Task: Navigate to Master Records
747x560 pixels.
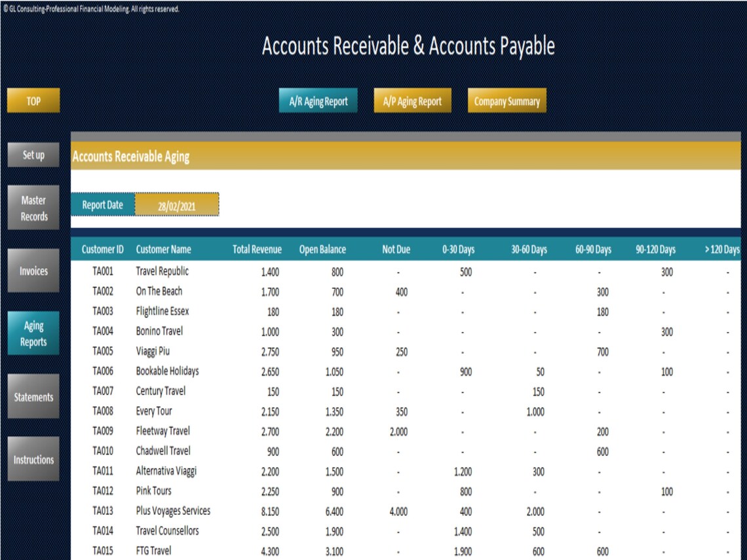Action: click(x=33, y=207)
